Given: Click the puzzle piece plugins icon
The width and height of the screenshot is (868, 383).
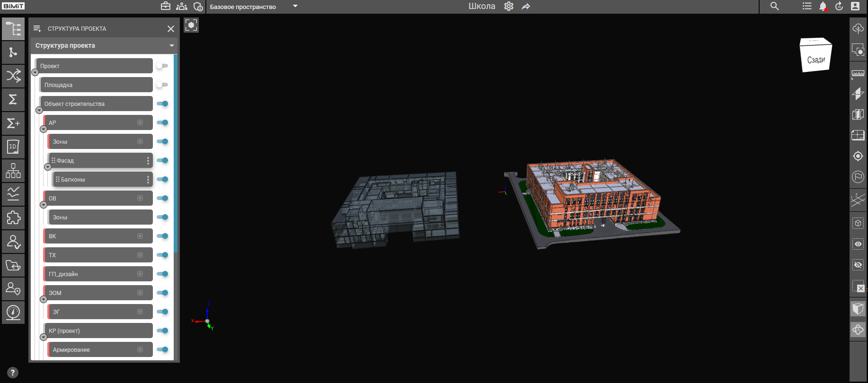Looking at the screenshot, I should [x=13, y=218].
